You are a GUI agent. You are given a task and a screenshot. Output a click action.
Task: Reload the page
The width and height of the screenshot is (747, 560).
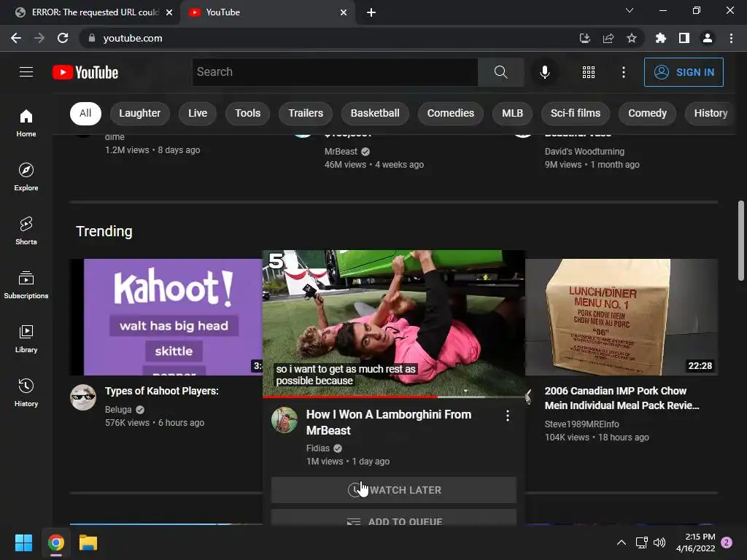pos(63,38)
